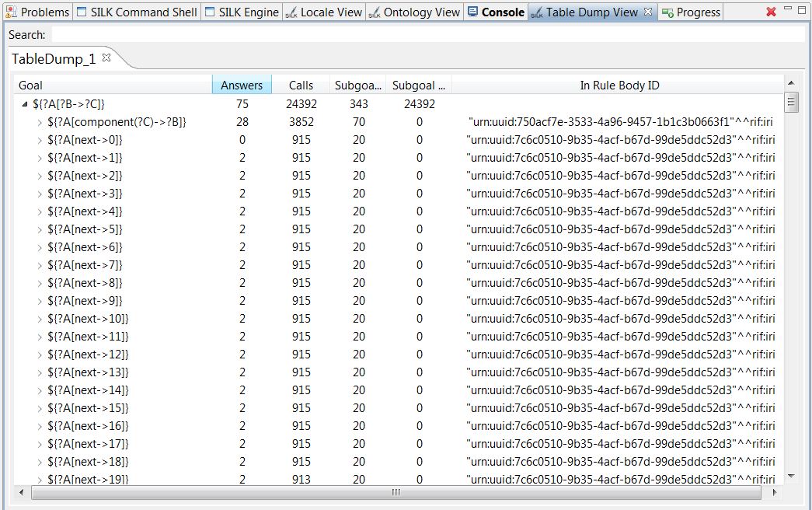Sort by the Calls column header

click(x=301, y=86)
